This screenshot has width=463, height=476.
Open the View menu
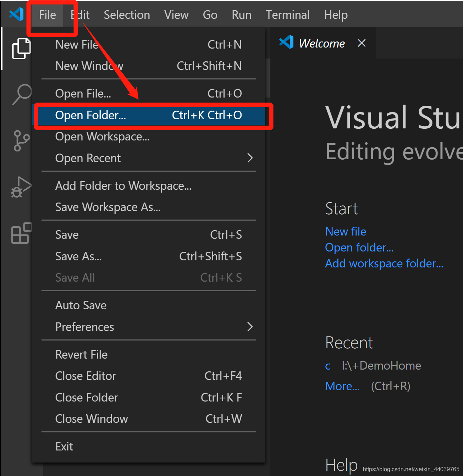pyautogui.click(x=176, y=15)
